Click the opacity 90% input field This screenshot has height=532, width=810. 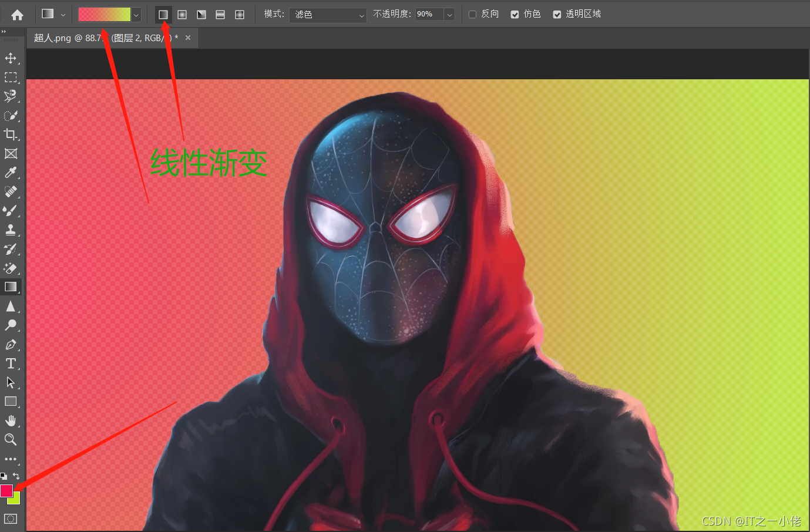[x=429, y=14]
